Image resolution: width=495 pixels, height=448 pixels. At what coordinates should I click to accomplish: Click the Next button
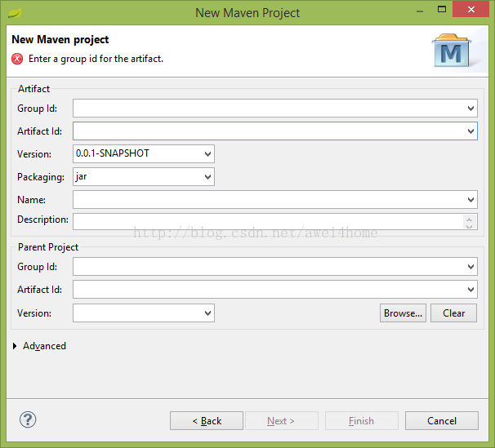click(282, 420)
